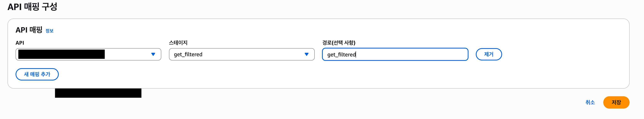Screen dimensions: 644x119
Task: Cancel using the 취소 link
Action: tap(590, 102)
